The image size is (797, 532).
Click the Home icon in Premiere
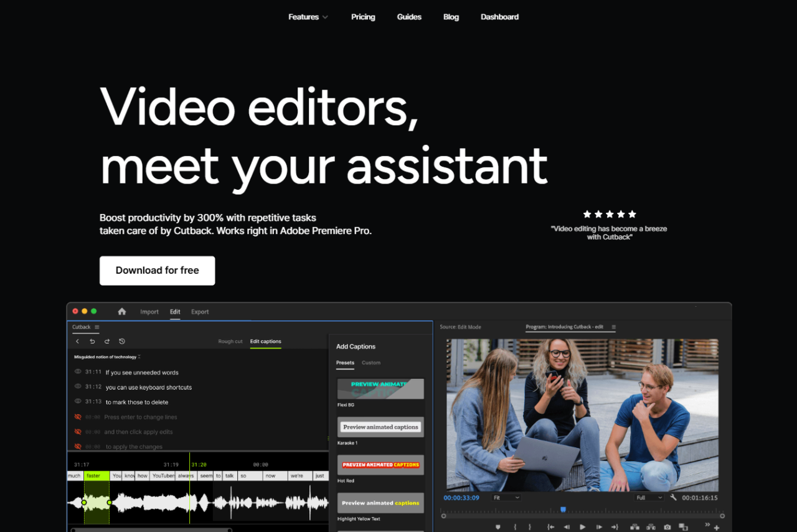122,312
